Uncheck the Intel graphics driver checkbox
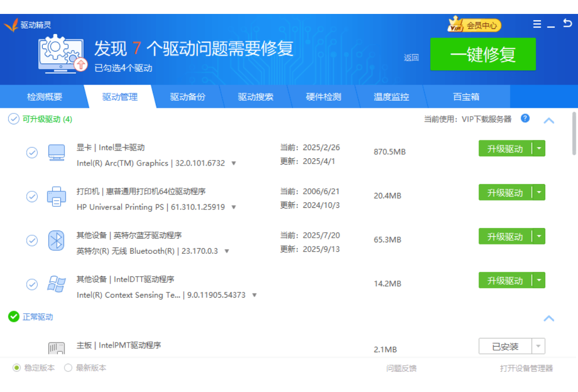 (x=32, y=153)
